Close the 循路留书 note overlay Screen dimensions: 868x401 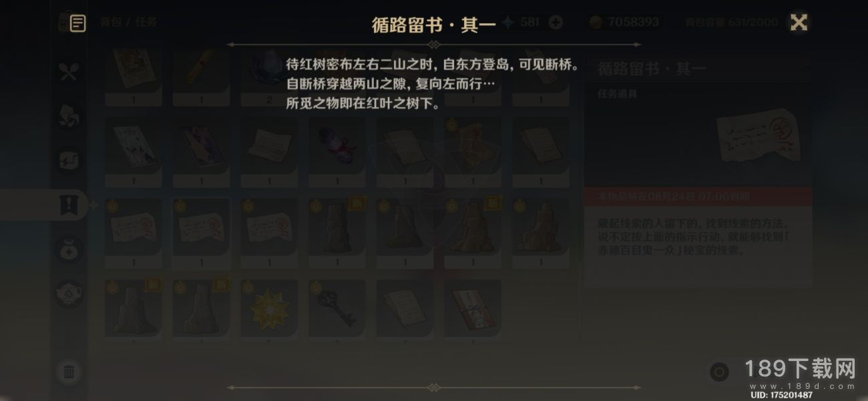(x=799, y=22)
